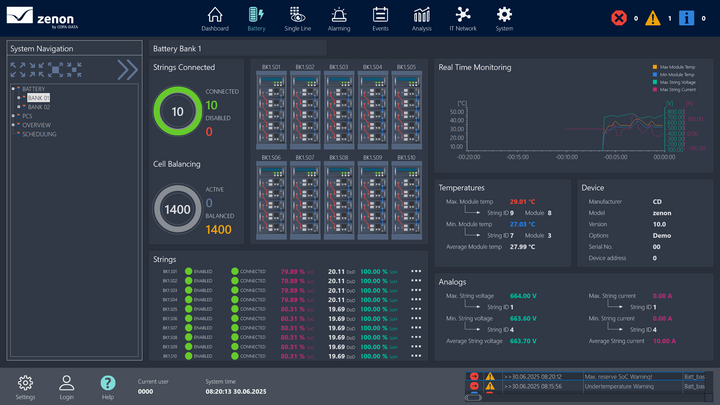Open the Help question mark icon
This screenshot has width=720, height=405.
pos(108,388)
